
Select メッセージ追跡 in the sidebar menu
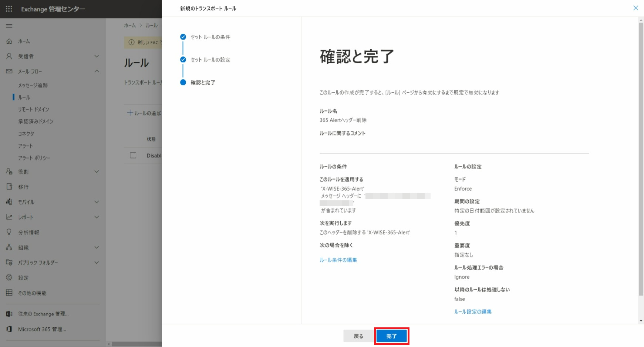tap(33, 85)
